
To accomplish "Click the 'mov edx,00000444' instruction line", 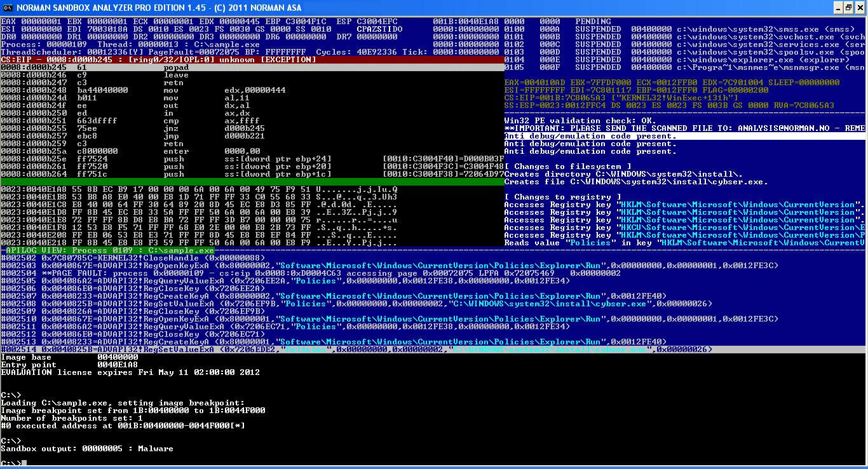I will 252,90.
